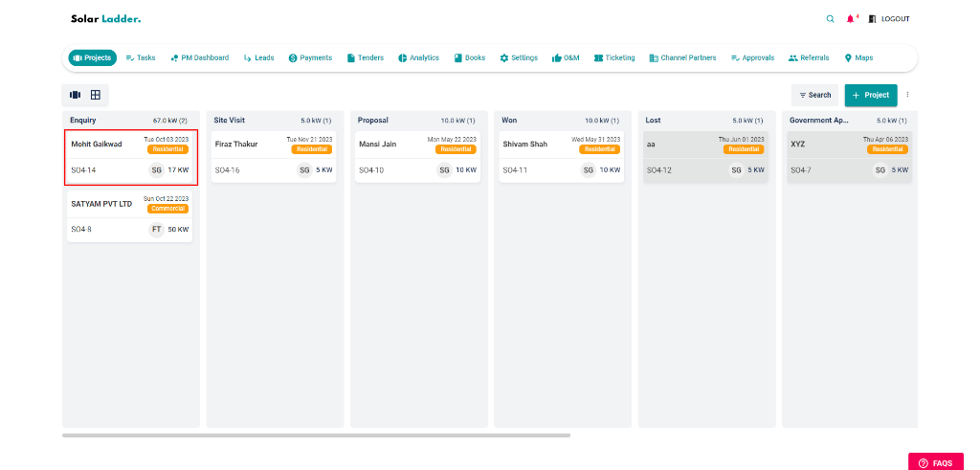
Task: Log out using the LOGOUT link
Action: (x=889, y=19)
